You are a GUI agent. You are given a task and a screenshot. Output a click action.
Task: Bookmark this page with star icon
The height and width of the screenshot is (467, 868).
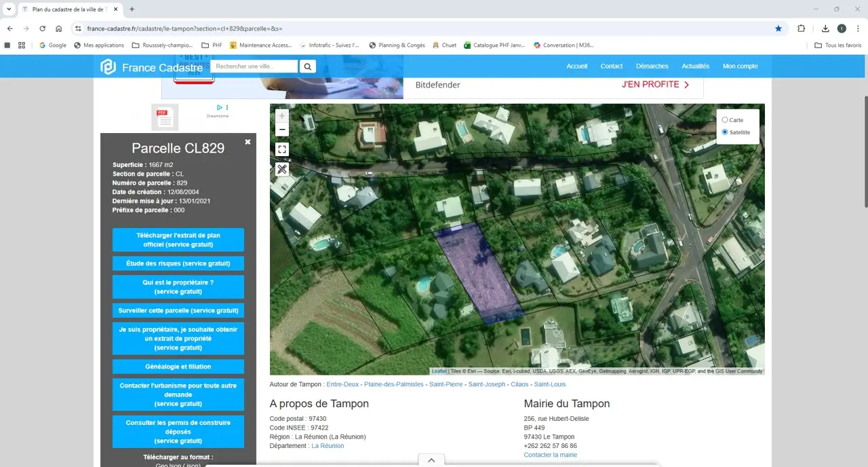click(x=778, y=29)
